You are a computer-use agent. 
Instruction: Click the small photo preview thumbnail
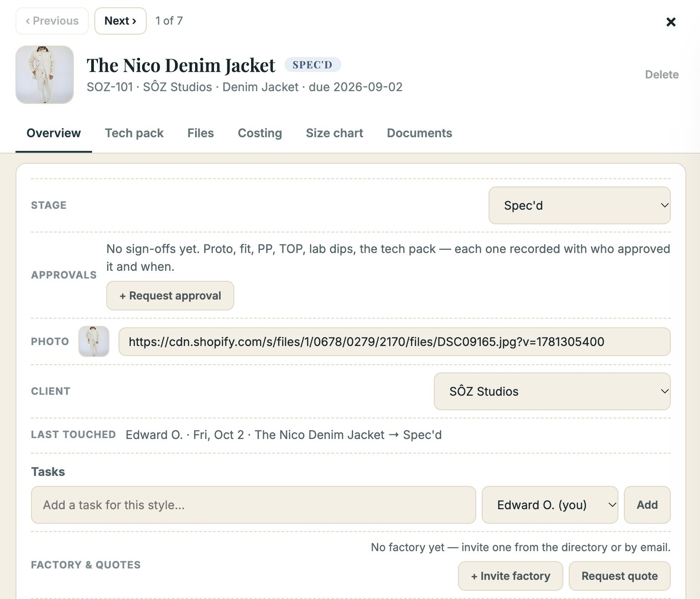(94, 341)
